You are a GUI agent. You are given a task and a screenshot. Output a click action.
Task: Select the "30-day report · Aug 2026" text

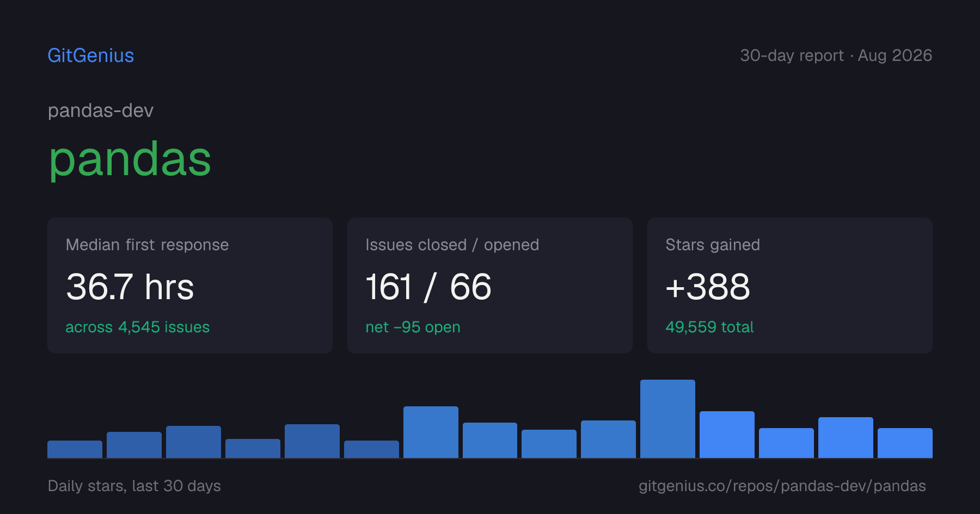[836, 55]
